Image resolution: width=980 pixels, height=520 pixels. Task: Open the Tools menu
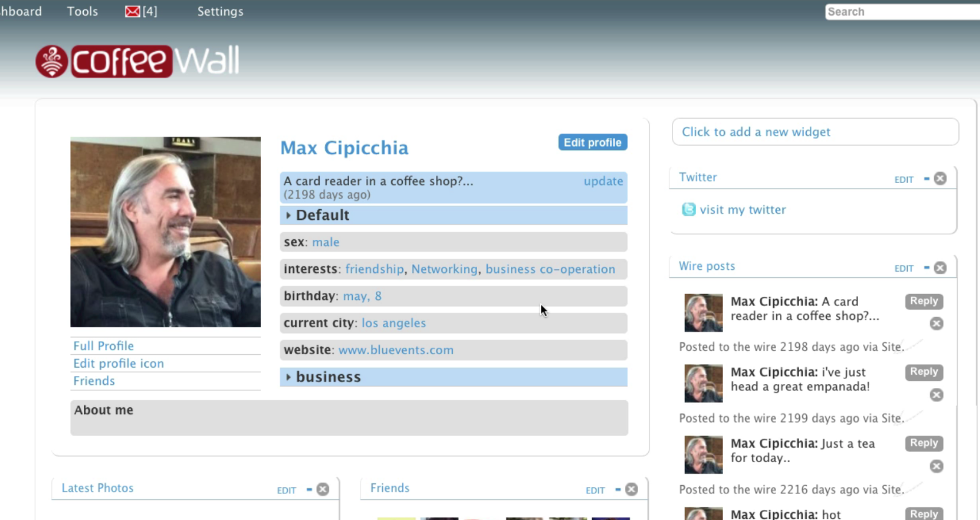click(82, 11)
